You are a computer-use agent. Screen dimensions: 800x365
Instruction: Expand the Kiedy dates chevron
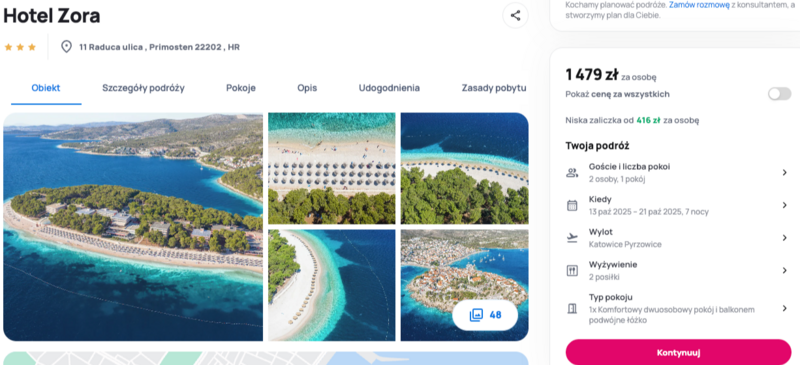tap(785, 205)
